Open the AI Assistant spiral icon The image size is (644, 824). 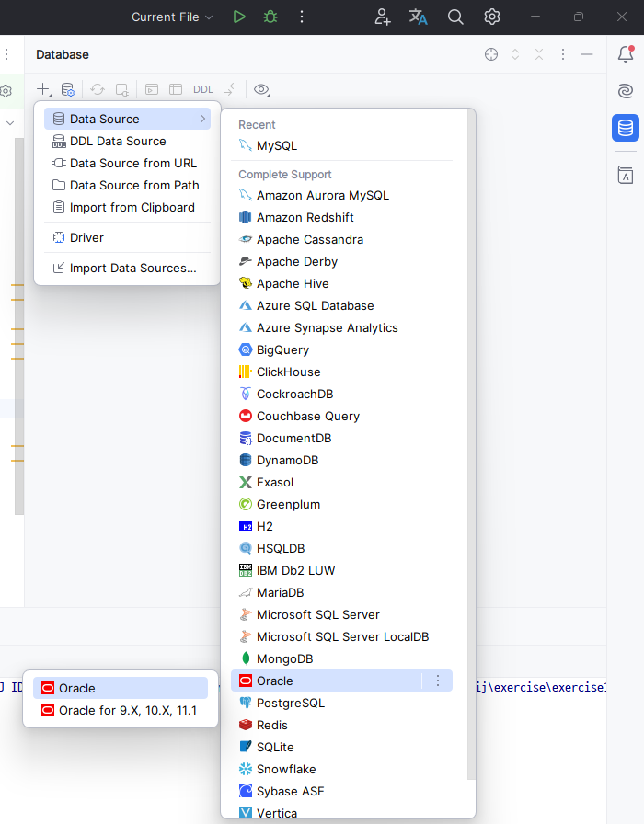coord(625,91)
